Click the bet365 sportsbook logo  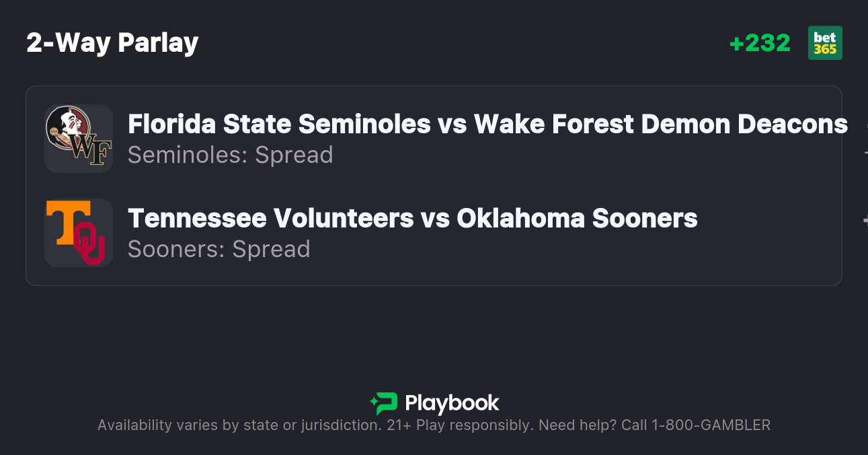tap(825, 43)
